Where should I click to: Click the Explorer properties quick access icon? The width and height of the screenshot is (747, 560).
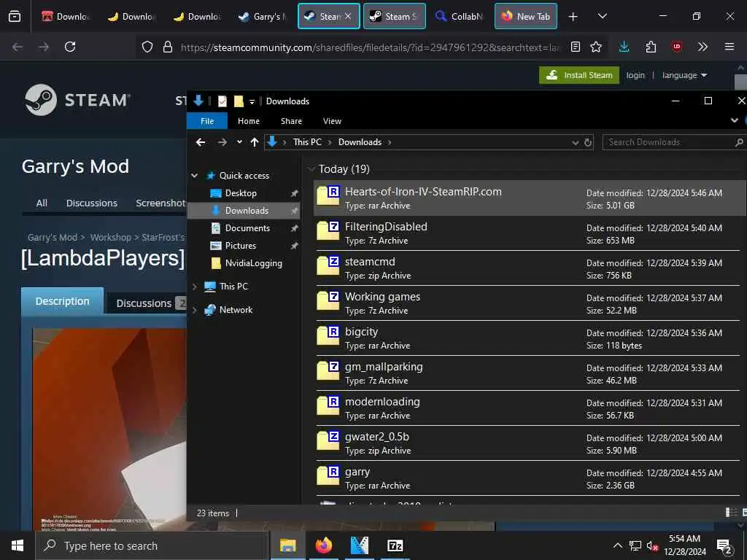222,101
